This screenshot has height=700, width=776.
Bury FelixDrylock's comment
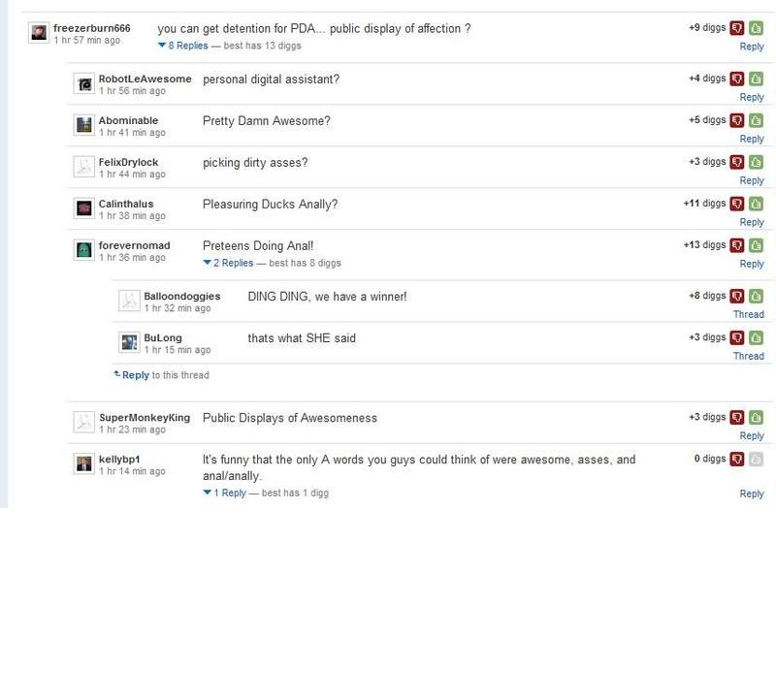click(x=737, y=162)
